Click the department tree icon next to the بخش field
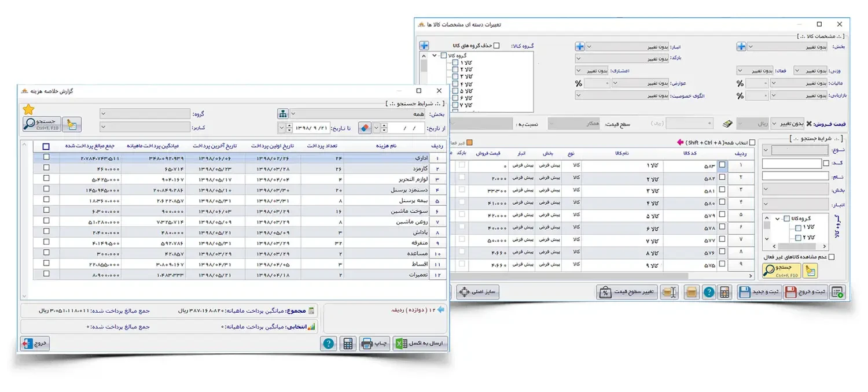 point(283,114)
